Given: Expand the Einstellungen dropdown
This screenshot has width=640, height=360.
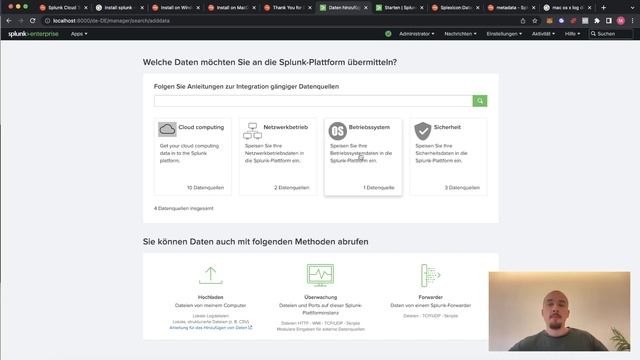Looking at the screenshot, I should click(x=504, y=34).
